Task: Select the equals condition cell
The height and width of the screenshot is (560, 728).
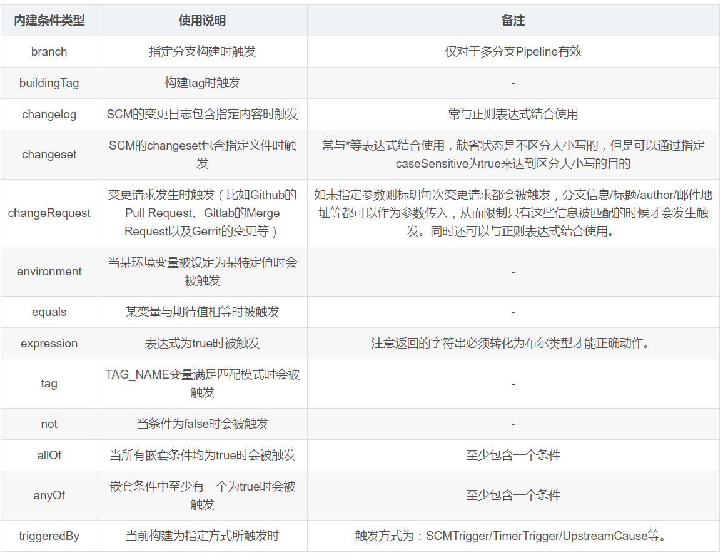Action: click(x=49, y=312)
